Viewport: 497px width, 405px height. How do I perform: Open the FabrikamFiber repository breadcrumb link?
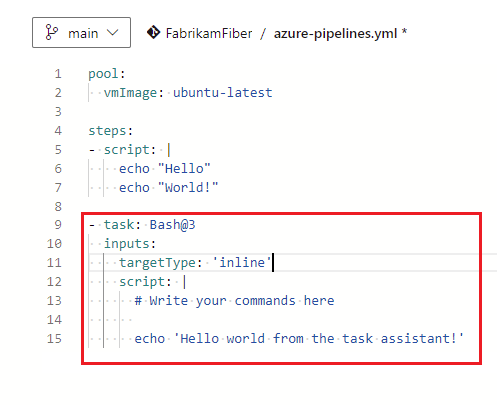(209, 33)
